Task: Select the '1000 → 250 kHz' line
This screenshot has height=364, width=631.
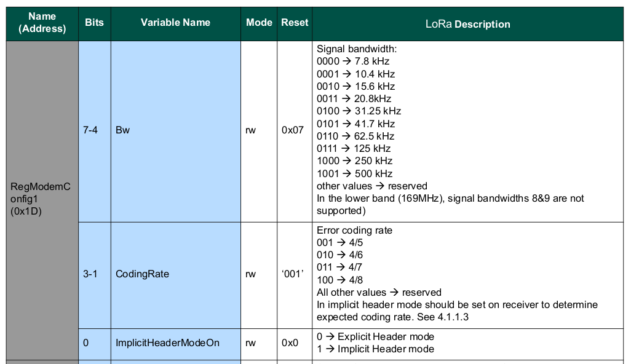Action: click(354, 161)
